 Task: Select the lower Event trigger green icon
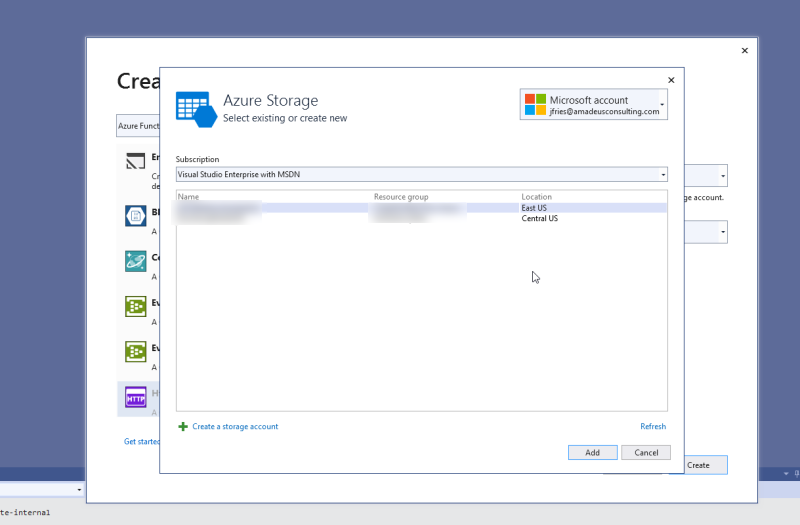(136, 352)
